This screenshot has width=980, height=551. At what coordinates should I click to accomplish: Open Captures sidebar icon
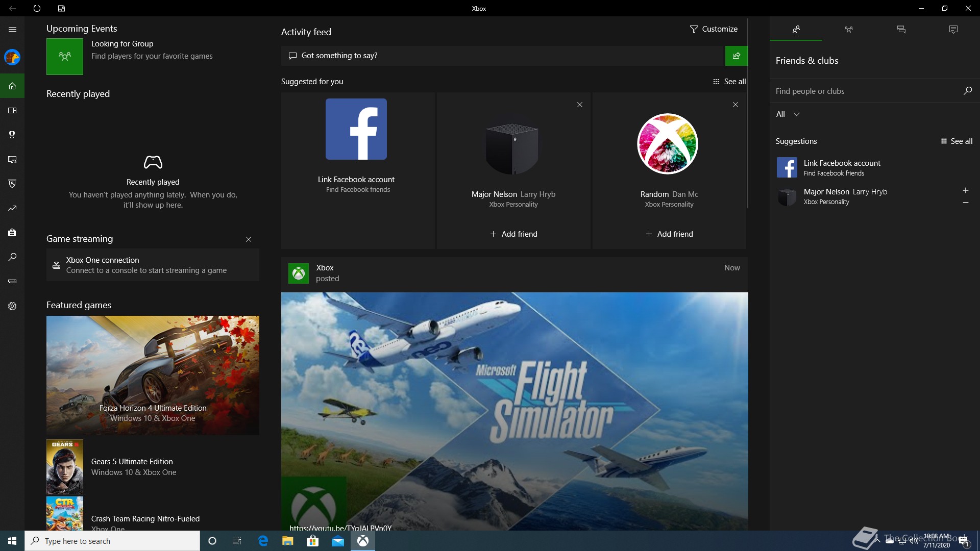[12, 159]
